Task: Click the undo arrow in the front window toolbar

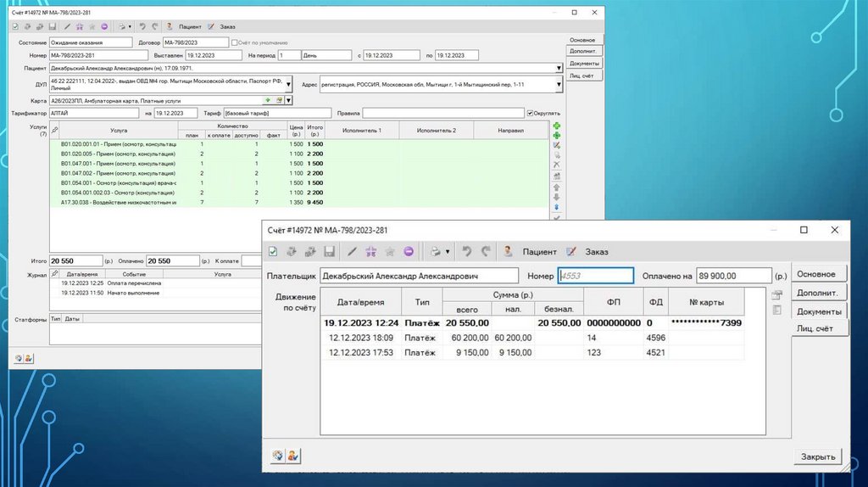Action: pyautogui.click(x=467, y=252)
